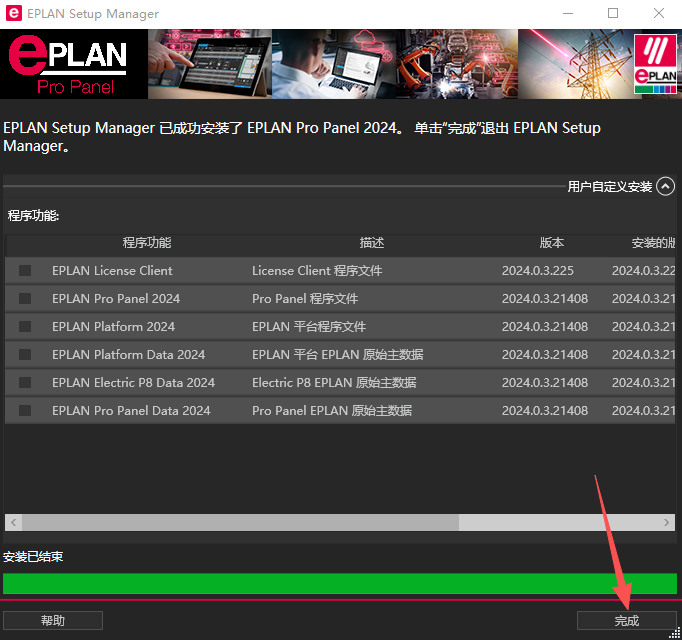Image resolution: width=682 pixels, height=640 pixels.
Task: Click the Electric P8 EPLAN 原始主数据 description
Action: click(x=334, y=382)
